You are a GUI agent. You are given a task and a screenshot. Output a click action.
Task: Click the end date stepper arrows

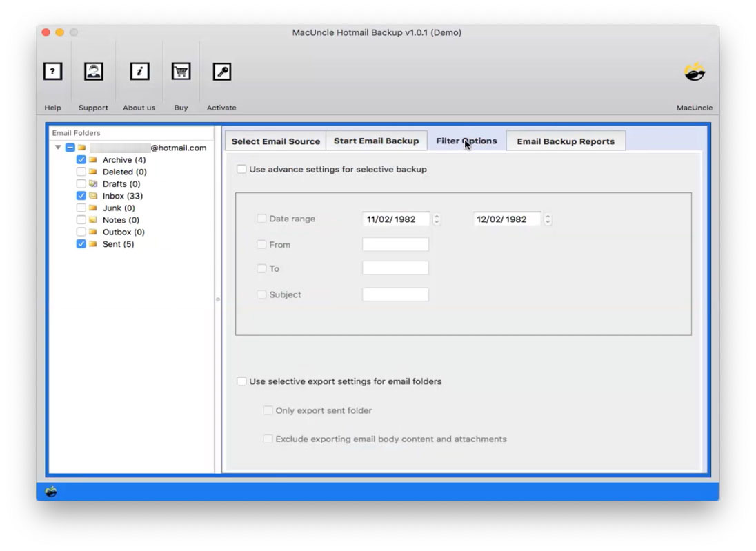[548, 219]
